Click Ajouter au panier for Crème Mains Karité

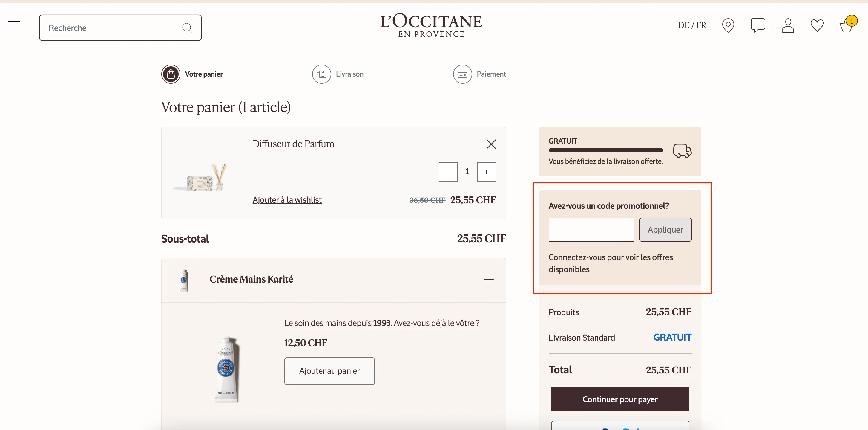point(329,370)
